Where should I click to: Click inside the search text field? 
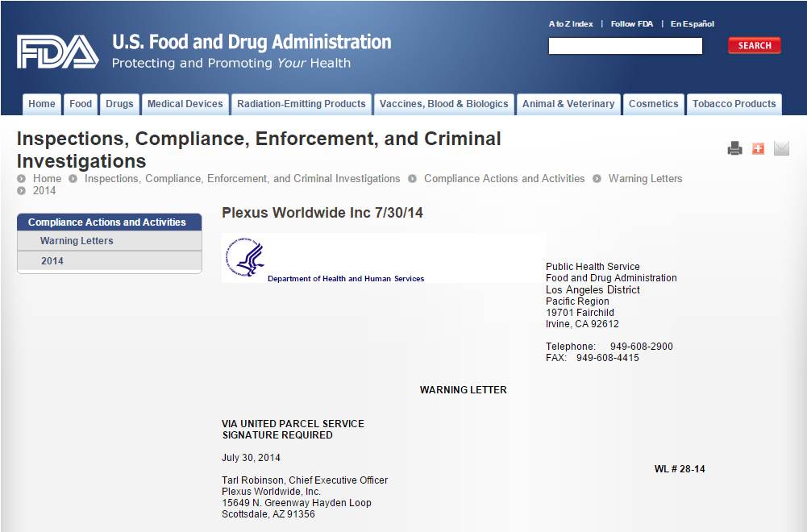click(625, 45)
